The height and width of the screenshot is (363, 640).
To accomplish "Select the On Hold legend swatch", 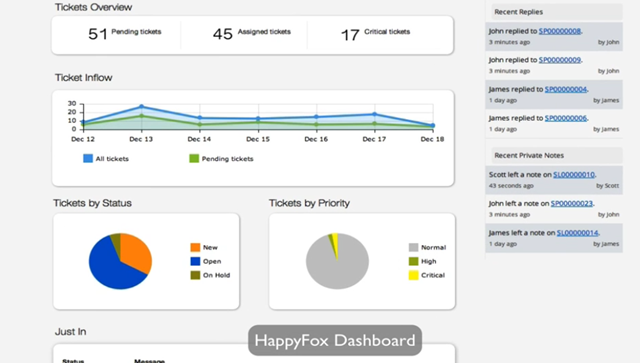I will click(x=195, y=275).
